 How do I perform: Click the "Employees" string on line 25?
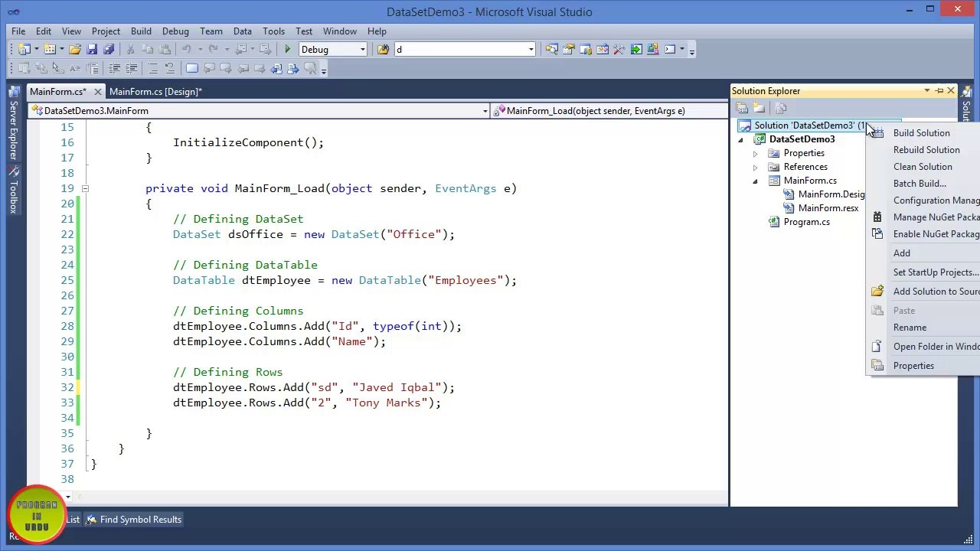coord(465,280)
